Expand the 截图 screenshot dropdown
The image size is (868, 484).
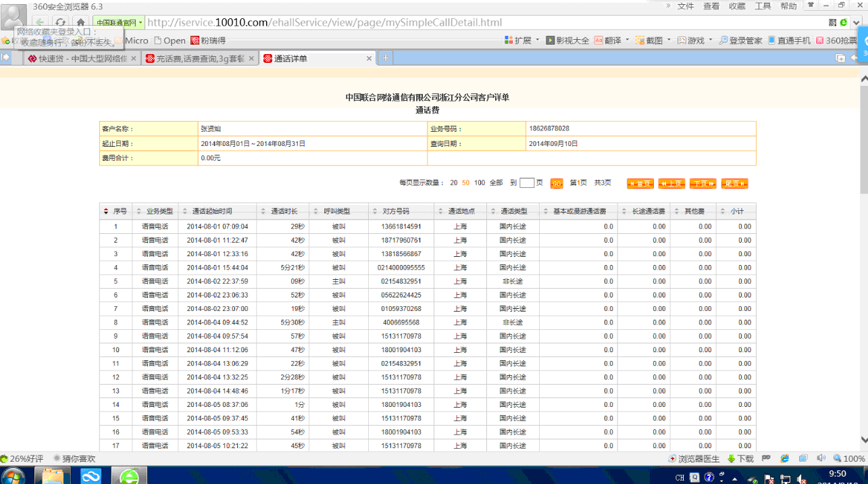669,41
